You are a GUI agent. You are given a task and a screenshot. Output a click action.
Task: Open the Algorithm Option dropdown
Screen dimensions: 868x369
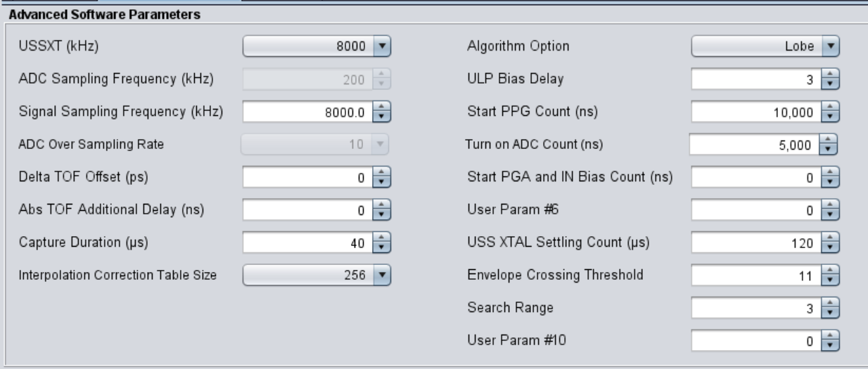point(765,47)
